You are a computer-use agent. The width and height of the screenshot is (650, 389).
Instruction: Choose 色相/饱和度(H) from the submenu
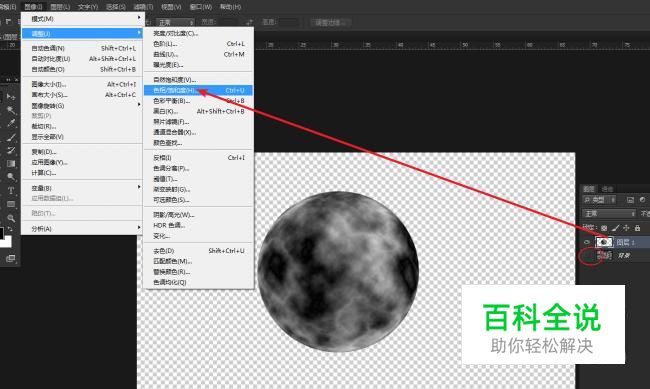point(198,90)
